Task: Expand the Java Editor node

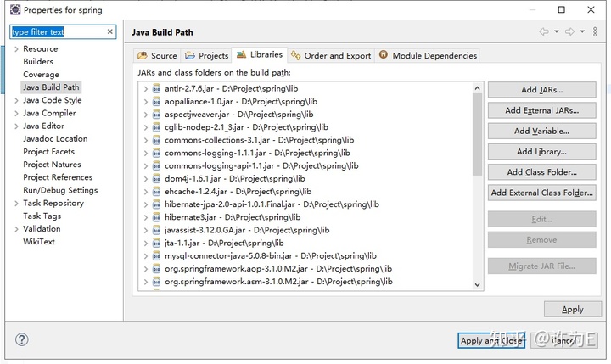Action: [16, 126]
